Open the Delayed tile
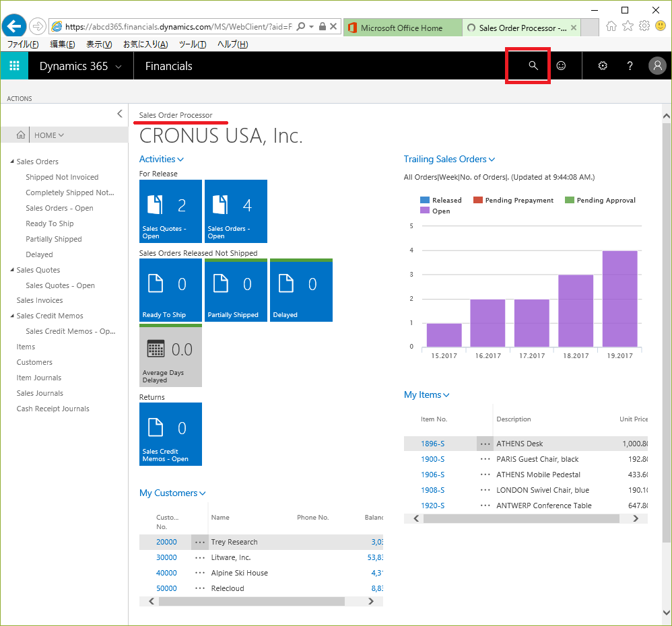The width and height of the screenshot is (672, 626). pyautogui.click(x=301, y=290)
